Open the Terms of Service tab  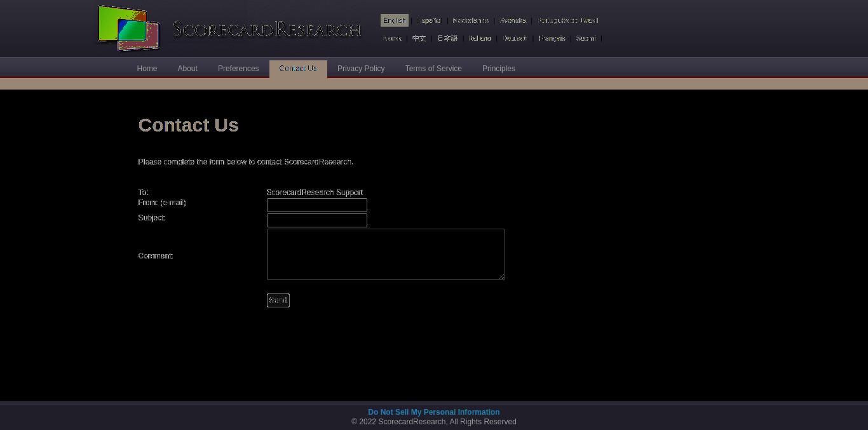[433, 69]
